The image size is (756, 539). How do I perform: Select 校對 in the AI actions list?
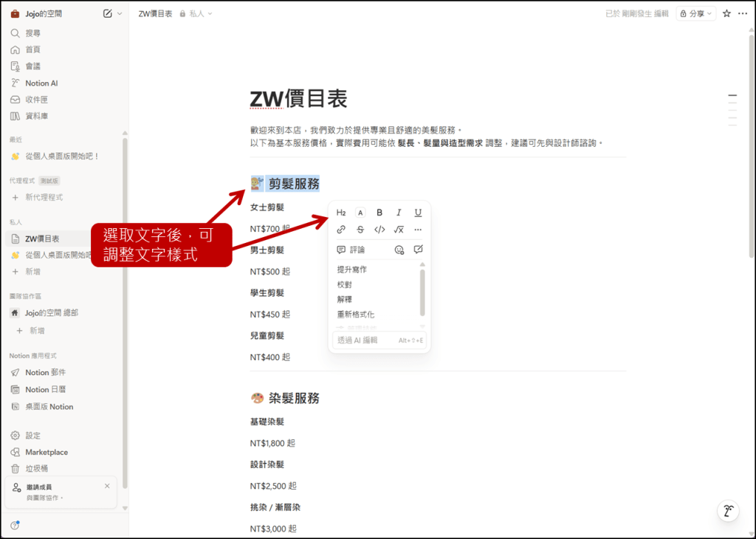click(345, 284)
